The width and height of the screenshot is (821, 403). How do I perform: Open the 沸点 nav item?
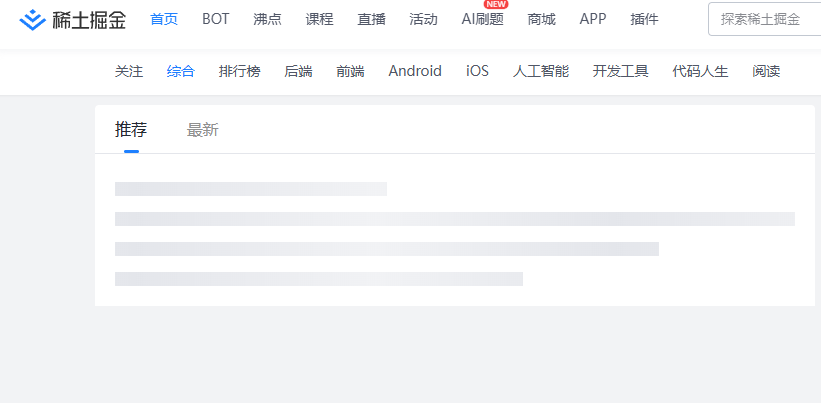[267, 19]
